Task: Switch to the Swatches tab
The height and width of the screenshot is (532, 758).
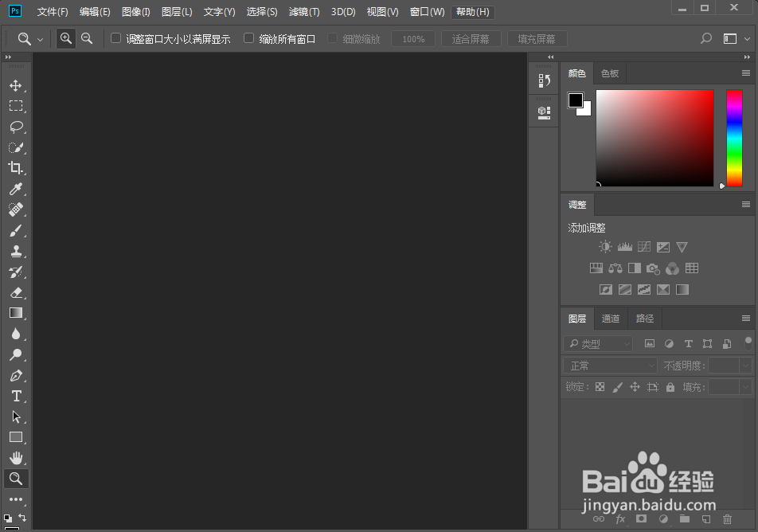Action: point(610,73)
